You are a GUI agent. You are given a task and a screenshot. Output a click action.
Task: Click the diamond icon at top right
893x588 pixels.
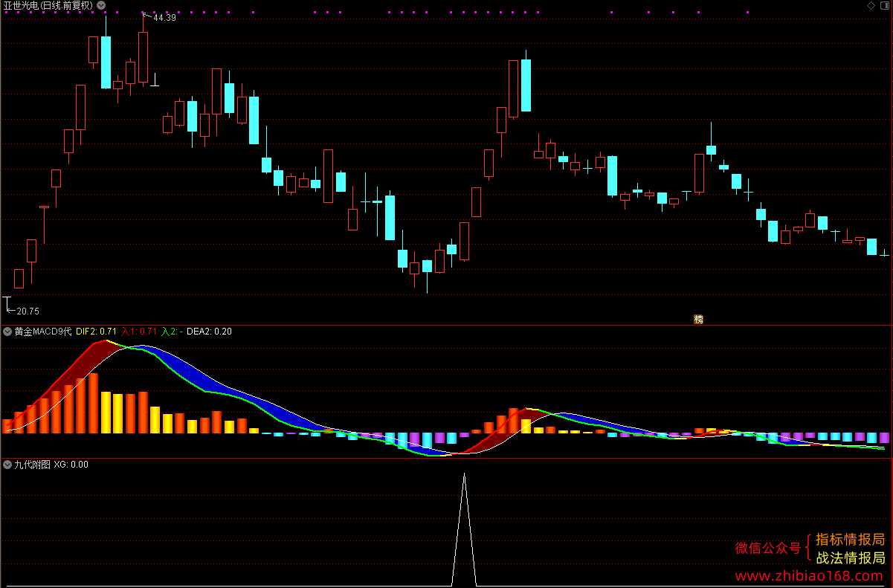[871, 5]
